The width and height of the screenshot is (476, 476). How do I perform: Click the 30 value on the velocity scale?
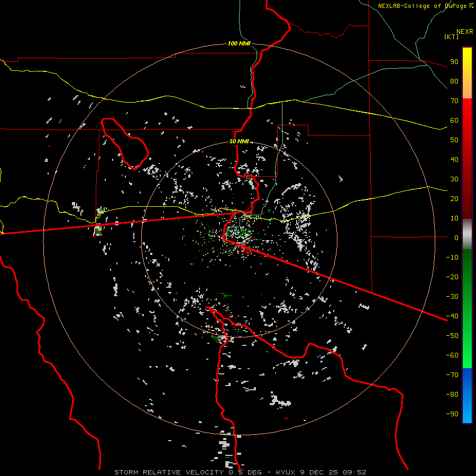[x=454, y=179]
